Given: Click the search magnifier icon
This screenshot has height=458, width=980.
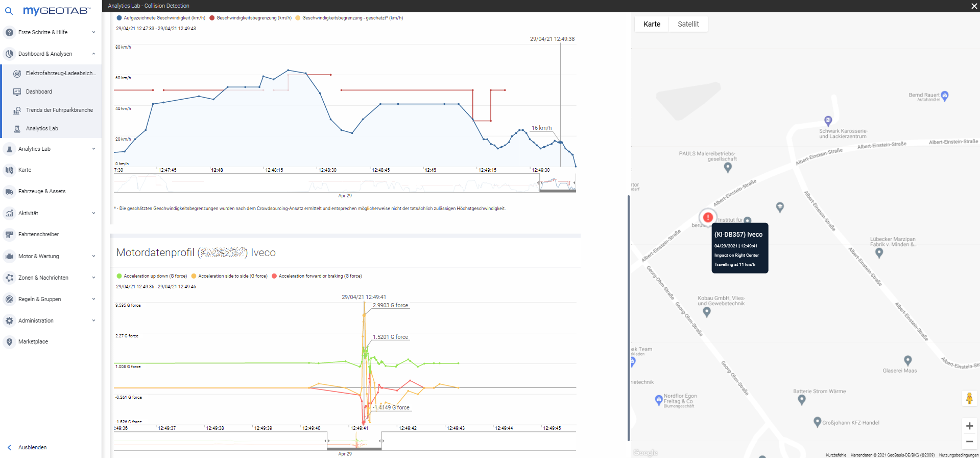Looking at the screenshot, I should [9, 11].
